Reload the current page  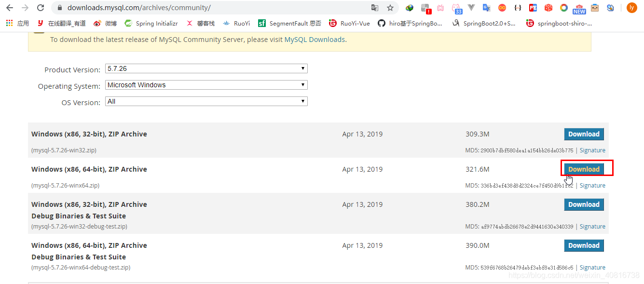pos(41,8)
